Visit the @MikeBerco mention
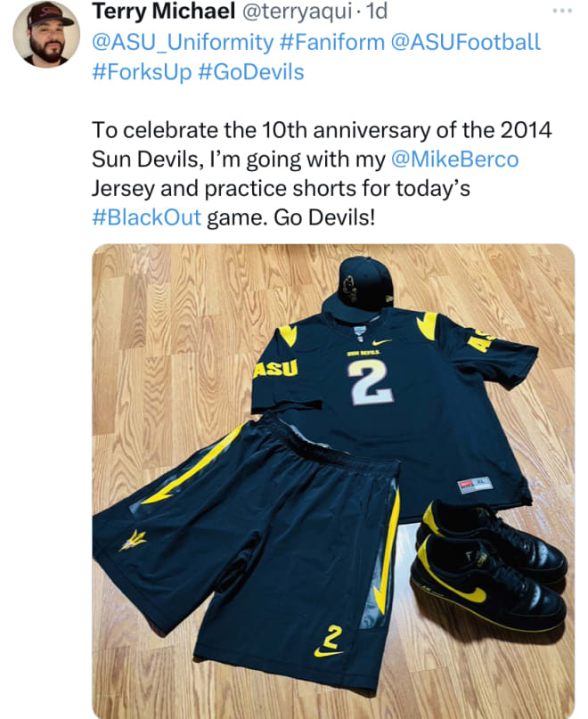Viewport: 588px width, 719px height. tap(454, 159)
